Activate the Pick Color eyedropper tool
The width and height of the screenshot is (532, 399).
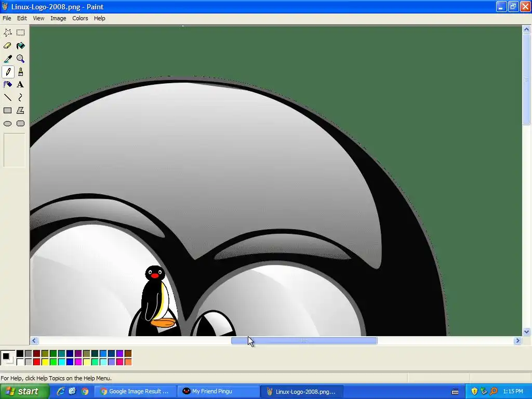(x=7, y=59)
